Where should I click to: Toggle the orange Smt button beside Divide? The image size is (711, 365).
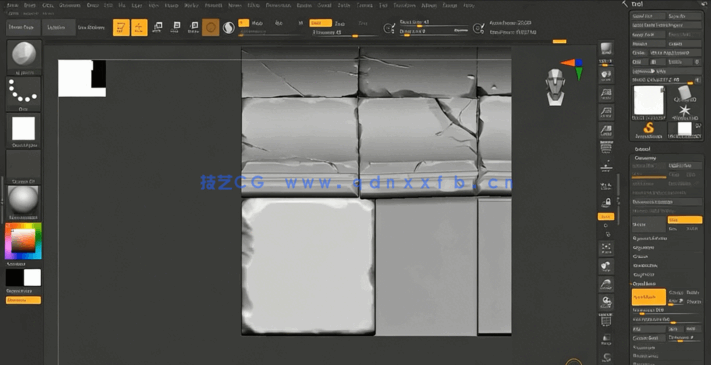click(x=685, y=220)
